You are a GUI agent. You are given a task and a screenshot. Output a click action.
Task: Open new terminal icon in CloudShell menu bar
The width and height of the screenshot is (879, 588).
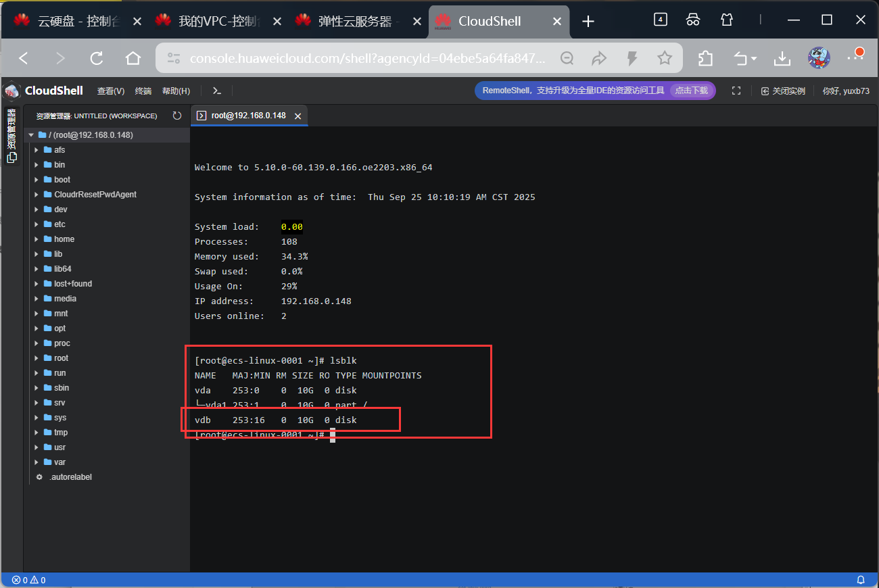(x=216, y=91)
